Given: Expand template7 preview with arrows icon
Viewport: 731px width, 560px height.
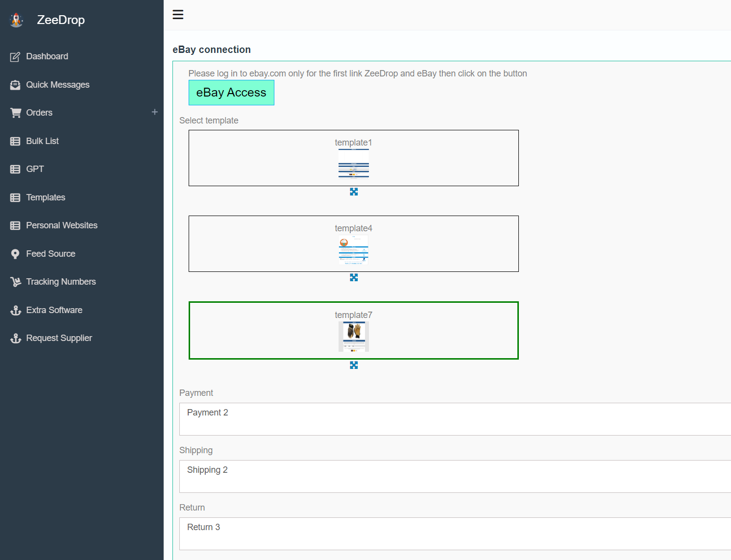Looking at the screenshot, I should [354, 365].
